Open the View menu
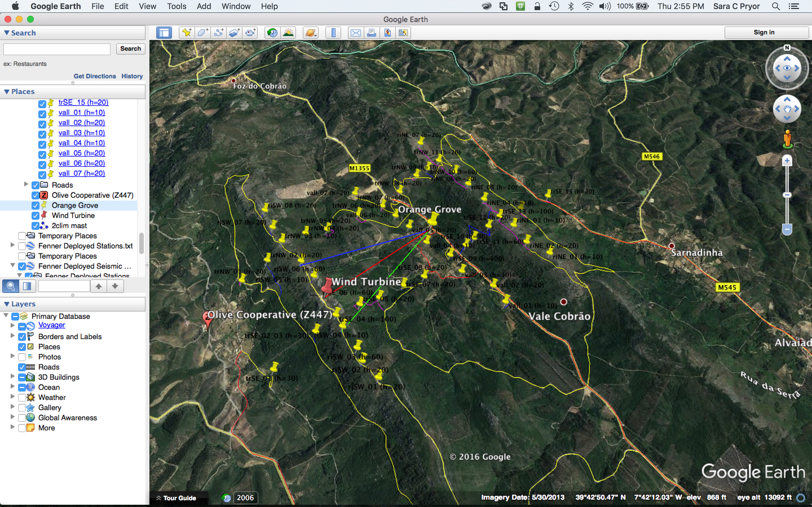The width and height of the screenshot is (812, 507). click(x=147, y=6)
